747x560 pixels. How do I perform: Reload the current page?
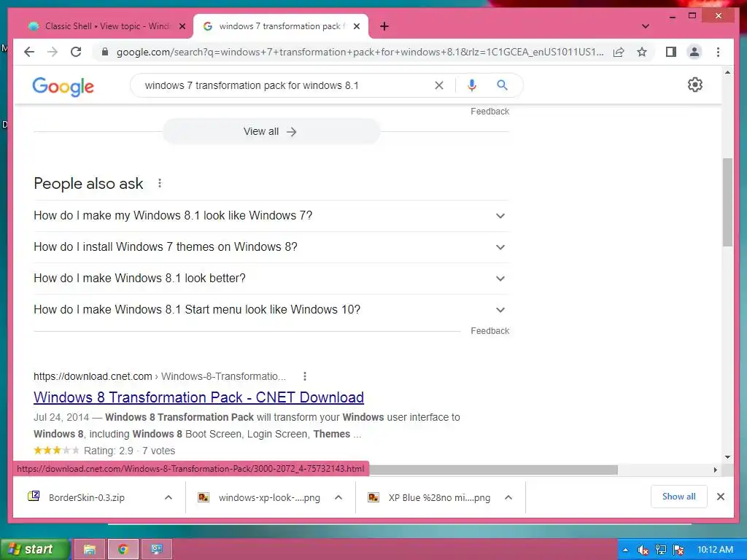coord(76,52)
